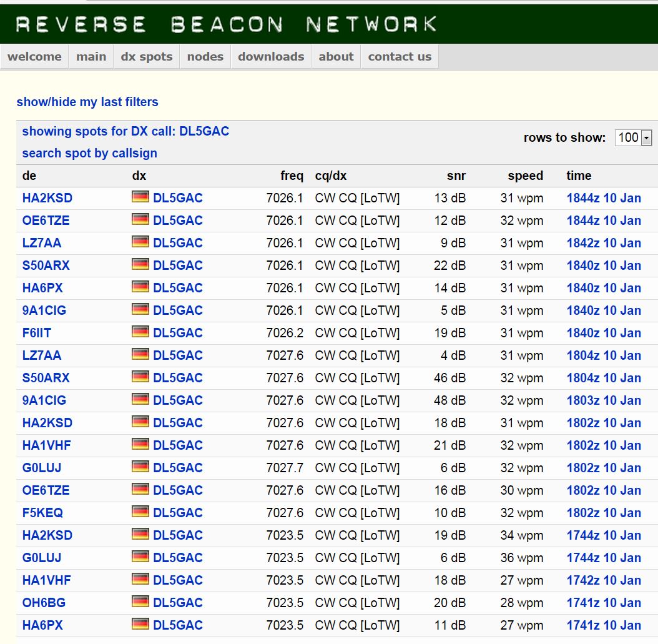Click German flag in 9A1CIG 1803z row
Viewport: 658px width, 644px height.
click(x=140, y=399)
